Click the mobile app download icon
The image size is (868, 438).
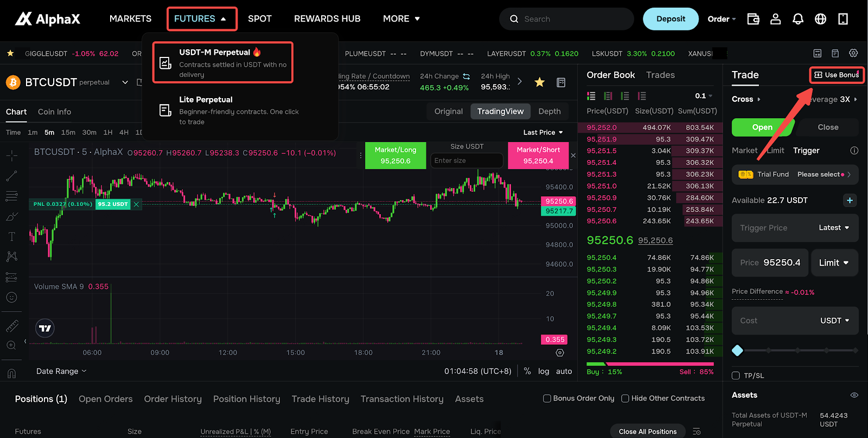coord(843,19)
